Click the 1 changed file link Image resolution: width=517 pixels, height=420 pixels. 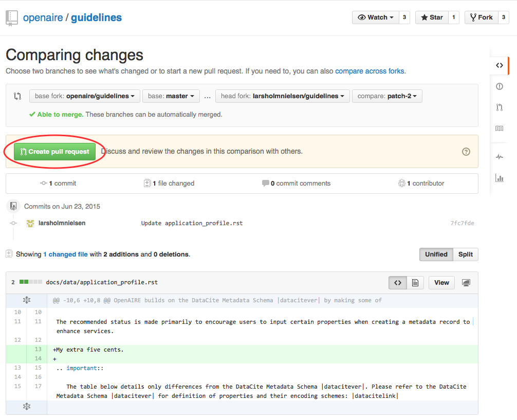point(66,254)
